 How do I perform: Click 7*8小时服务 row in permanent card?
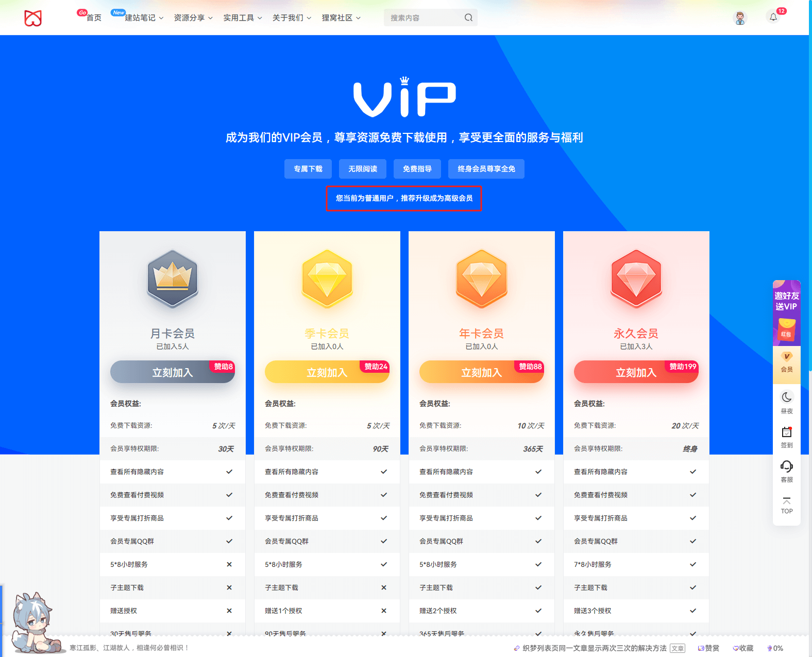(636, 564)
